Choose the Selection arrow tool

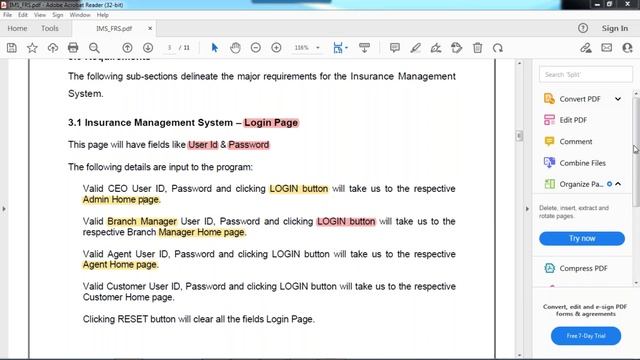coord(214,48)
